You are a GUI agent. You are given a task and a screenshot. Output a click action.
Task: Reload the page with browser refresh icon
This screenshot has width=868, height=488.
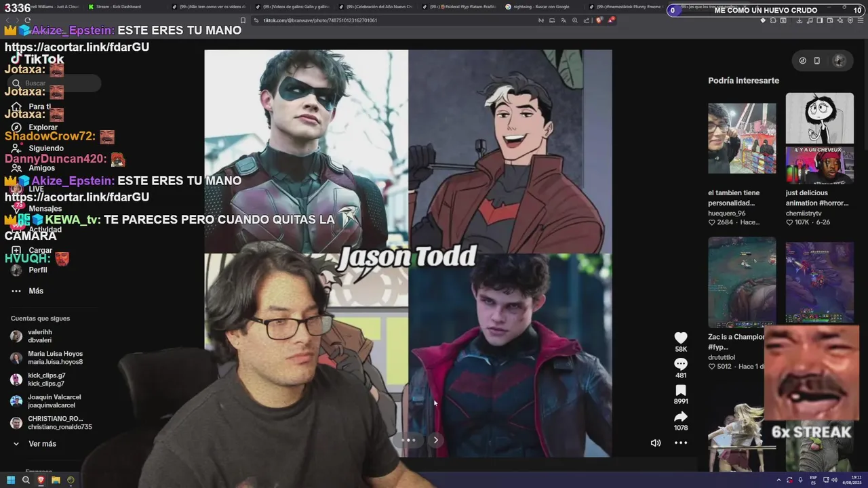(x=27, y=20)
